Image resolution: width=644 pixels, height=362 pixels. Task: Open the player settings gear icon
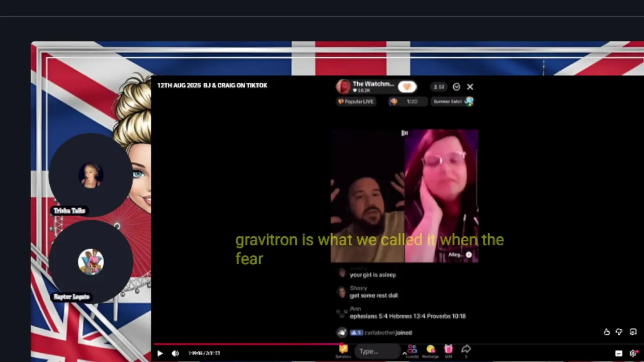633,353
